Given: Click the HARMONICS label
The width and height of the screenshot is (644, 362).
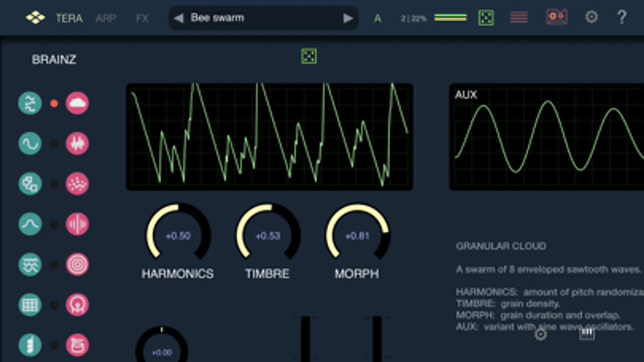Looking at the screenshot, I should (x=178, y=274).
